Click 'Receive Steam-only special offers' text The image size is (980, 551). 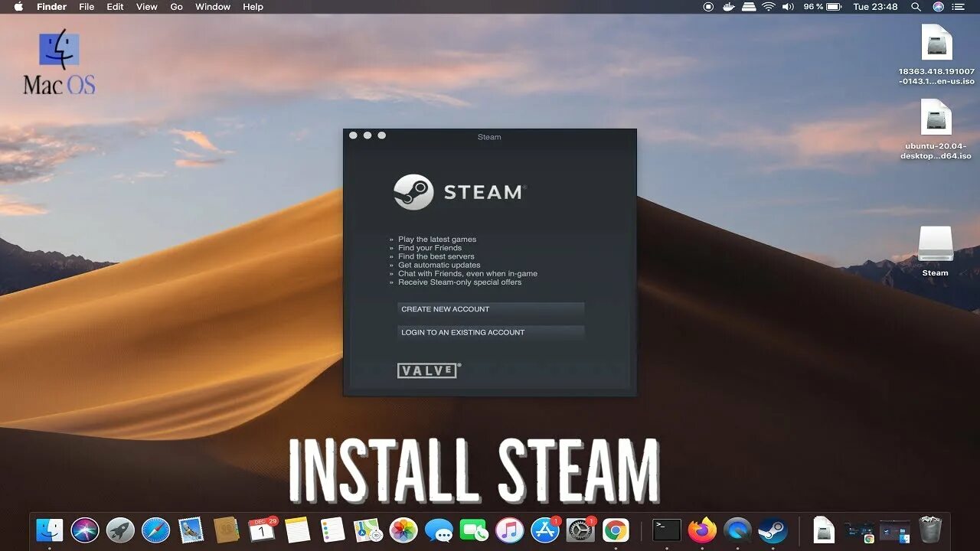(460, 282)
